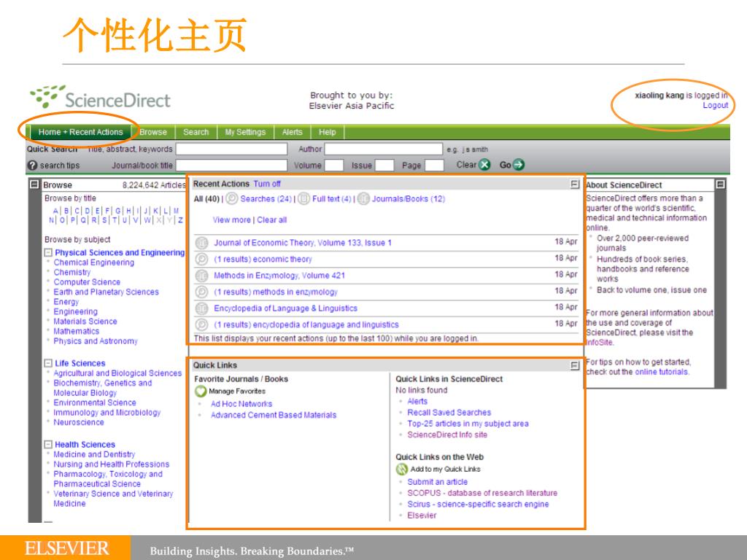Collapse Physical Sciences and Engineering subject tree
Image resolution: width=747 pixels, height=560 pixels.
(48, 252)
